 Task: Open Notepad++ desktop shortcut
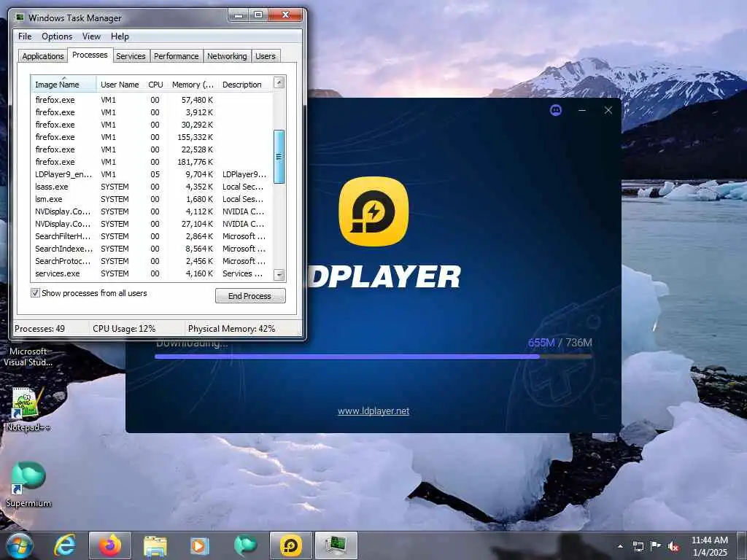[28, 410]
